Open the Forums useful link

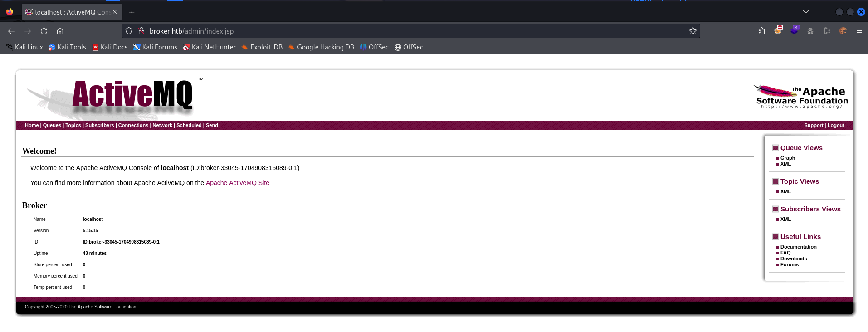[x=790, y=264]
